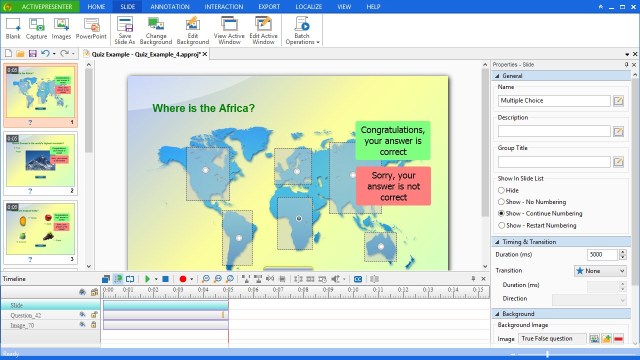640x360 pixels.
Task: Increase slide Duration with stepper up arrow
Action: pos(622,252)
